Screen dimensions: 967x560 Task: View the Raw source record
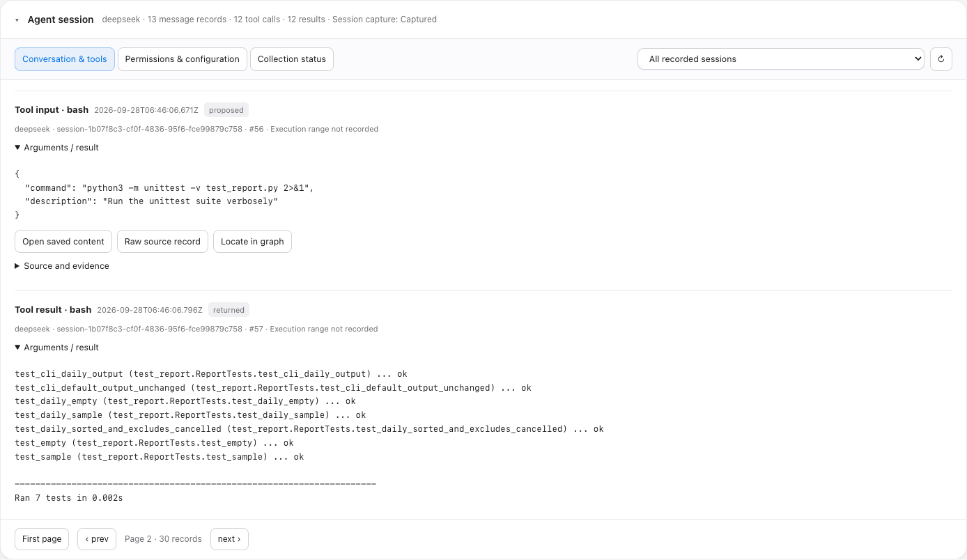pyautogui.click(x=162, y=242)
